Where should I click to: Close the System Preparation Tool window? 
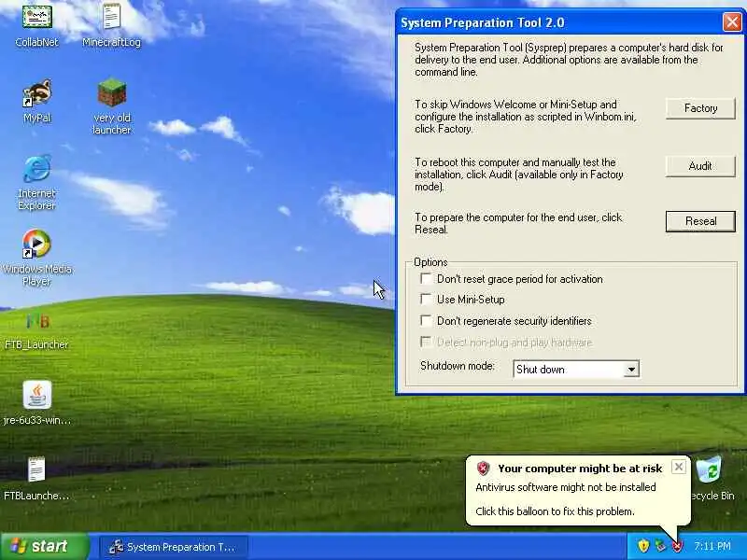tap(732, 22)
